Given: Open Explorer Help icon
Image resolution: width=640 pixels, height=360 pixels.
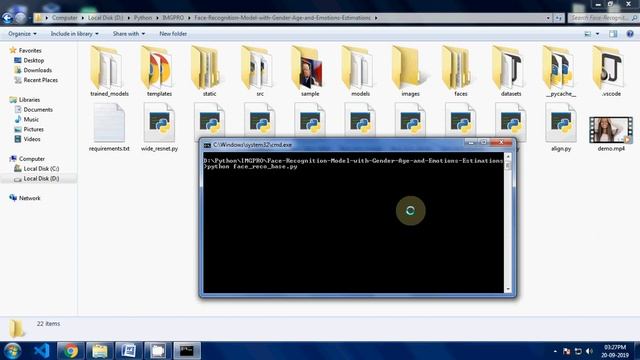Looking at the screenshot, I should pyautogui.click(x=630, y=34).
